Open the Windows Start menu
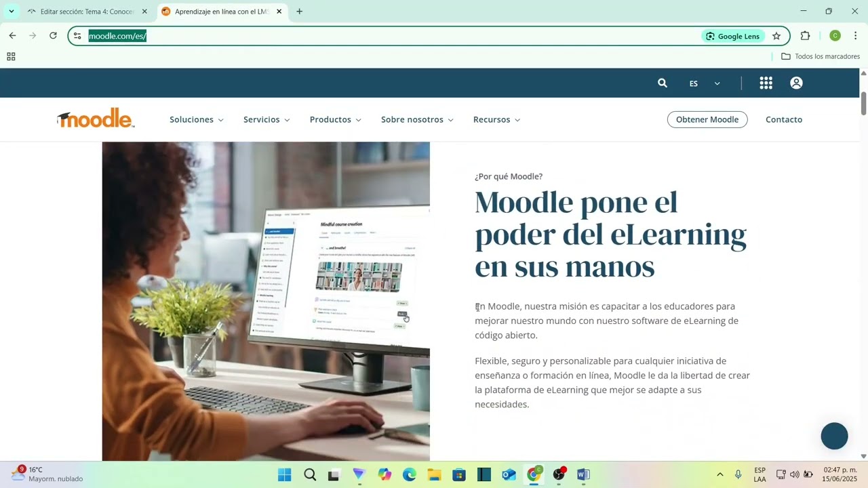Image resolution: width=868 pixels, height=488 pixels. coord(285,474)
